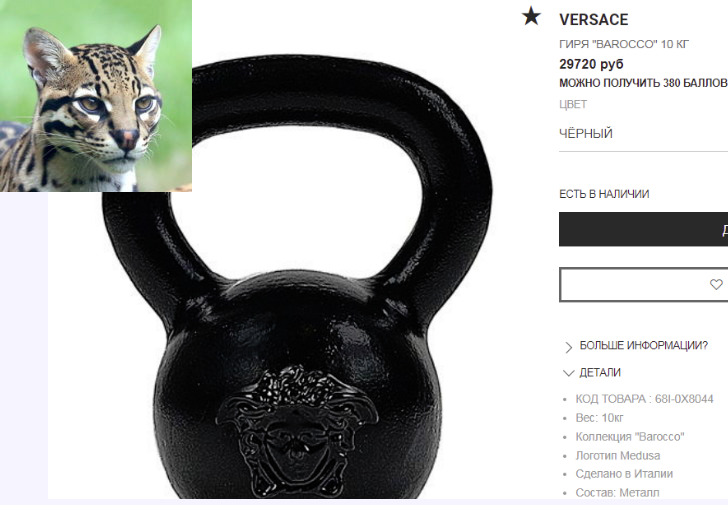Click the ГИРЯ "BAROCCO" 10 КГ product title
Screen dimensions: 728x505
[624, 44]
